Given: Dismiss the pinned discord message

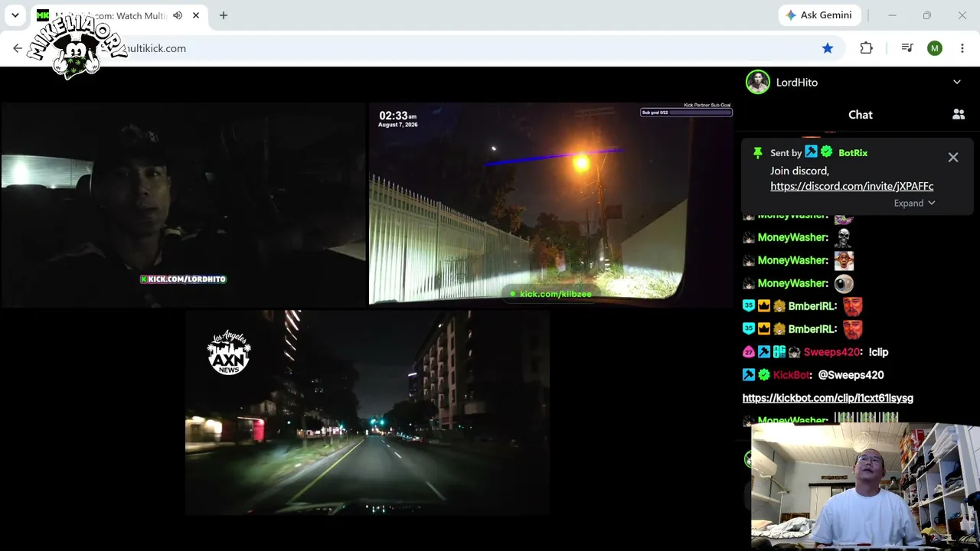Looking at the screenshot, I should click(953, 157).
